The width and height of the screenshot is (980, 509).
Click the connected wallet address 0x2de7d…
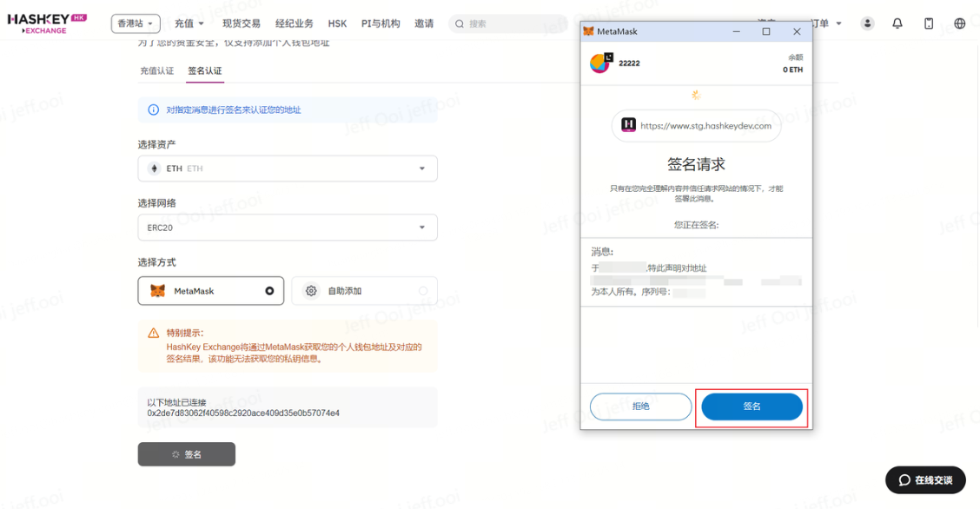[244, 413]
